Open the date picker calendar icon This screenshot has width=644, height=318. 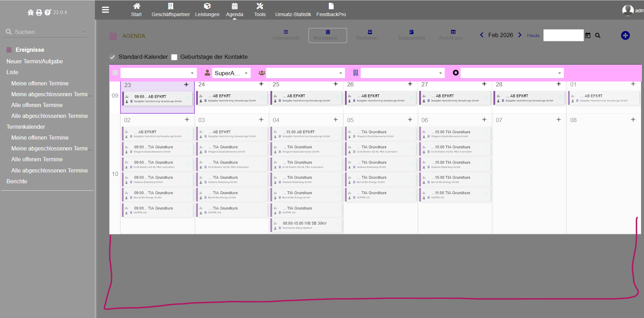[588, 35]
